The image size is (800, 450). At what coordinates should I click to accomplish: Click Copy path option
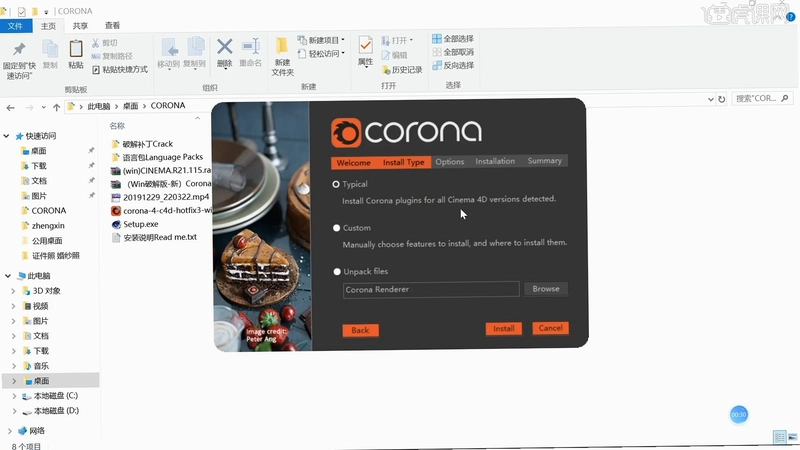[x=112, y=56]
